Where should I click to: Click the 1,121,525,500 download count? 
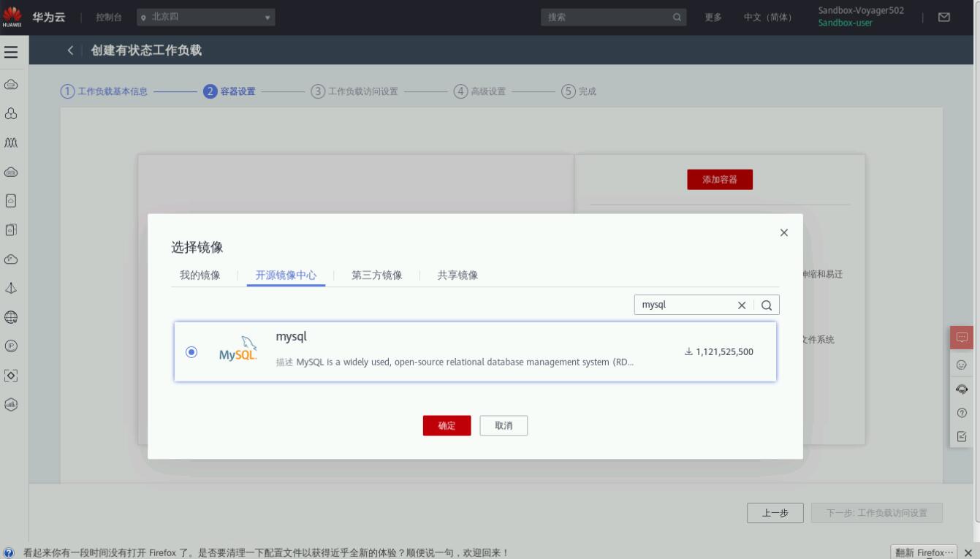point(719,351)
